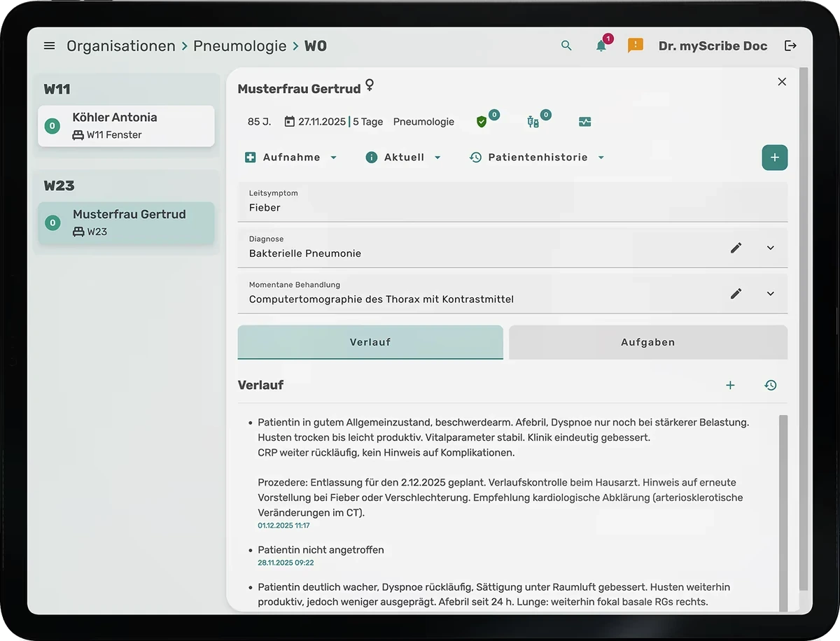Click timestamp 01.12.2025 11:17
This screenshot has width=840, height=641.
pyautogui.click(x=283, y=526)
